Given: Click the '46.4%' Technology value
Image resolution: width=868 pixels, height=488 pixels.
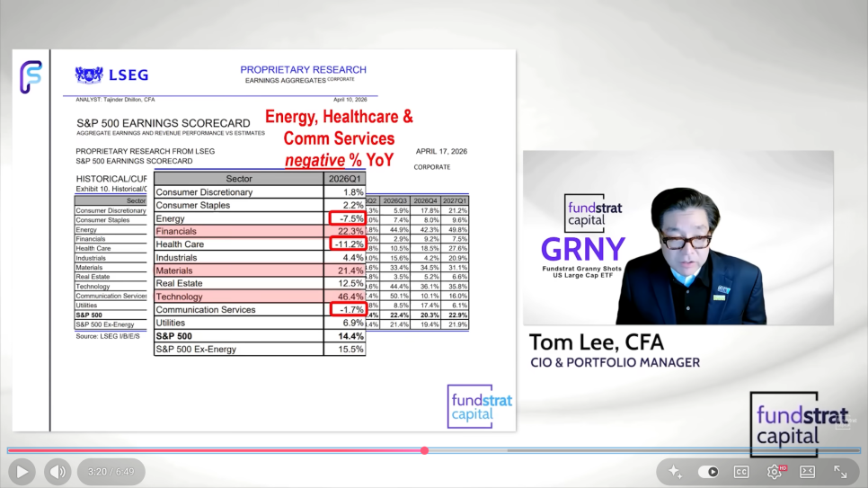Looking at the screenshot, I should click(x=350, y=297).
